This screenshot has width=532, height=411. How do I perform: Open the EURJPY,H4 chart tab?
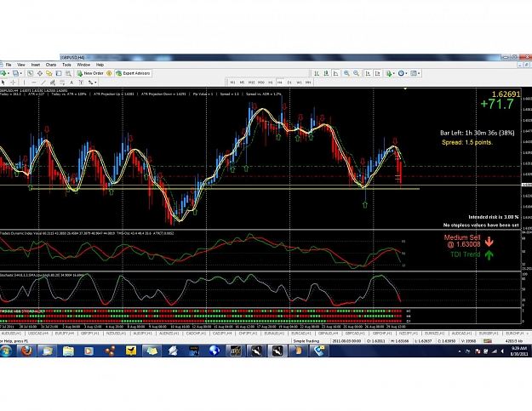[x=65, y=334]
